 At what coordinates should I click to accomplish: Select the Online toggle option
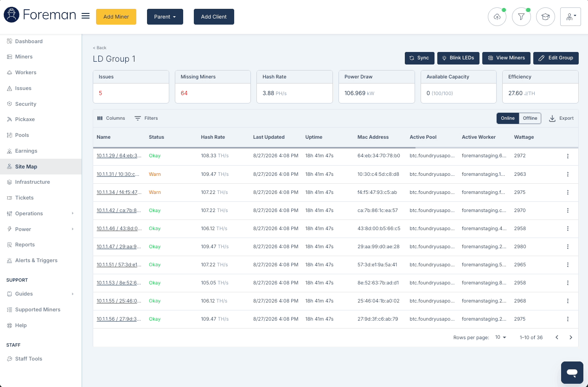508,118
